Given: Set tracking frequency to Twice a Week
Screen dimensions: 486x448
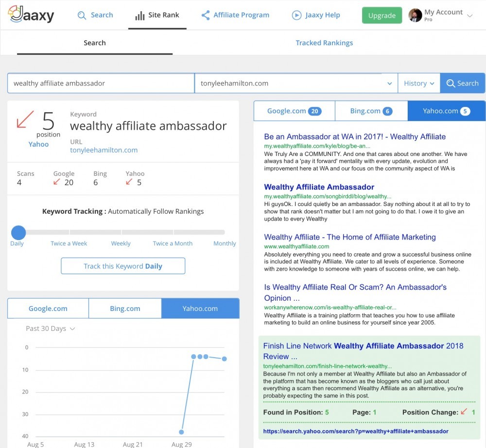Looking at the screenshot, I should click(x=69, y=243).
